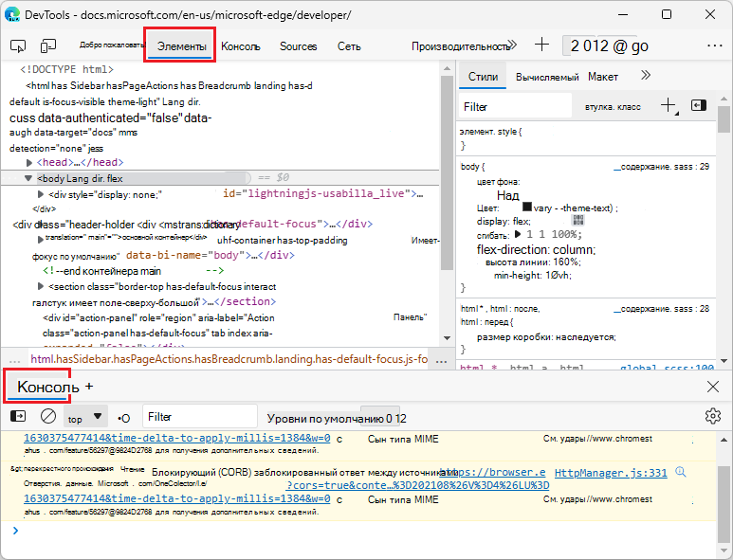This screenshot has height=560, width=733.
Task: Open the Производительность tab
Action: 460,46
